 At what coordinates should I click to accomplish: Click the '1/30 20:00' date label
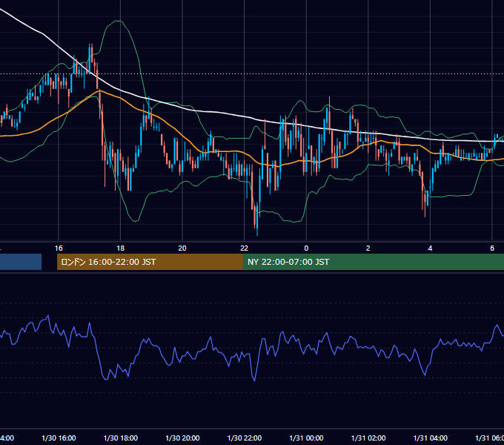coord(182,438)
